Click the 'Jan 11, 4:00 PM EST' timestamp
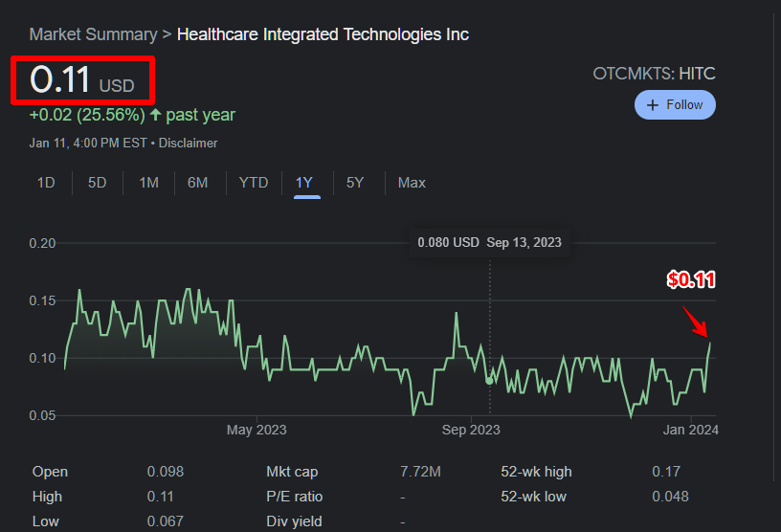Screen dimensions: 781x532 point(88,143)
